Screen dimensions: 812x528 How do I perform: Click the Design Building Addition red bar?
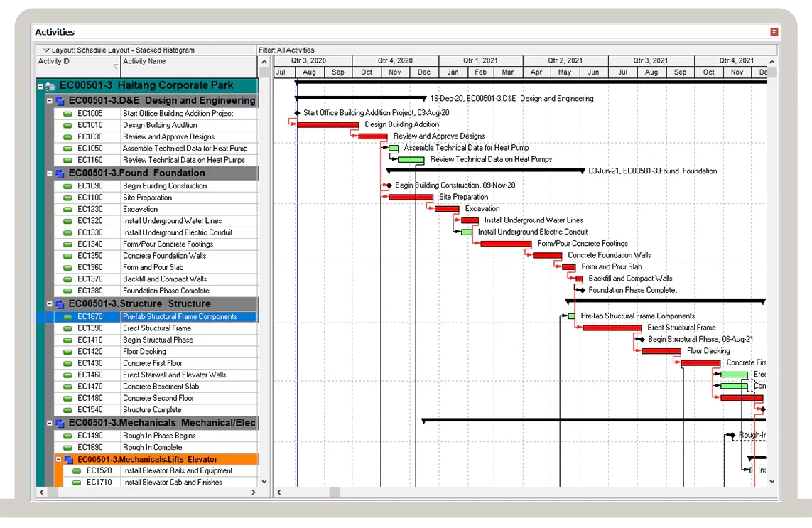pyautogui.click(x=327, y=125)
